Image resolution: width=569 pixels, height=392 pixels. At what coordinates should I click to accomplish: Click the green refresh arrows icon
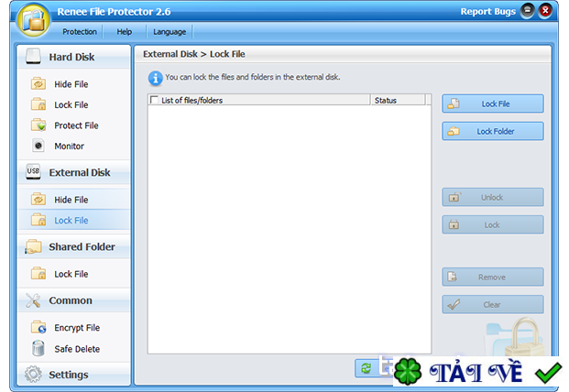(367, 368)
